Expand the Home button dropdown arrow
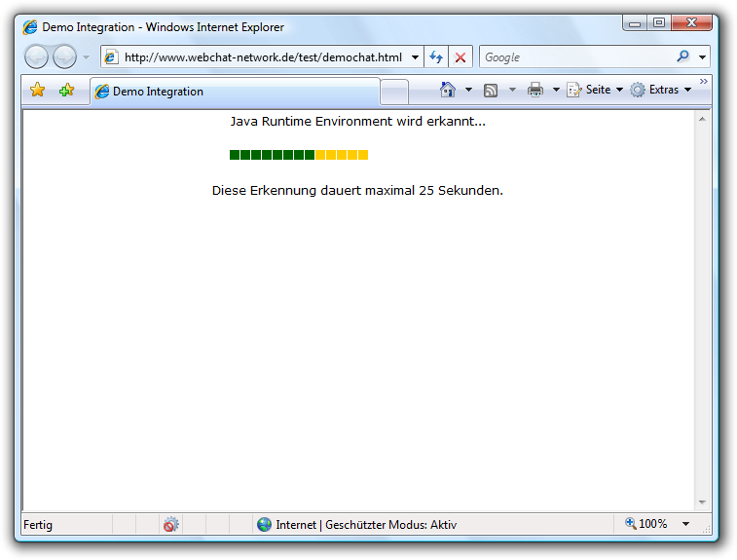This screenshot has height=560, width=737. click(x=468, y=90)
